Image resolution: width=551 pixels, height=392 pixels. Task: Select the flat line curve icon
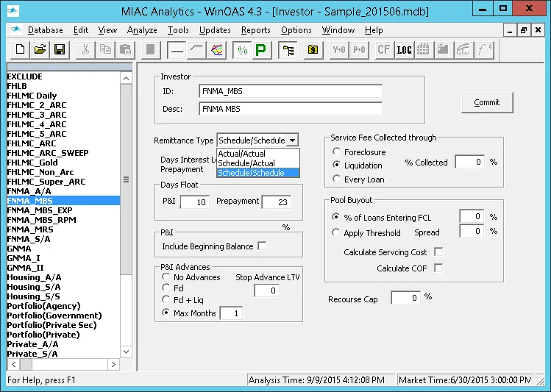177,50
